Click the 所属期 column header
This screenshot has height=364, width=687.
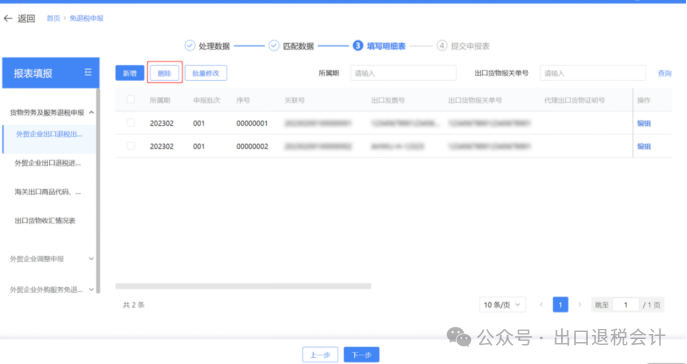[160, 100]
